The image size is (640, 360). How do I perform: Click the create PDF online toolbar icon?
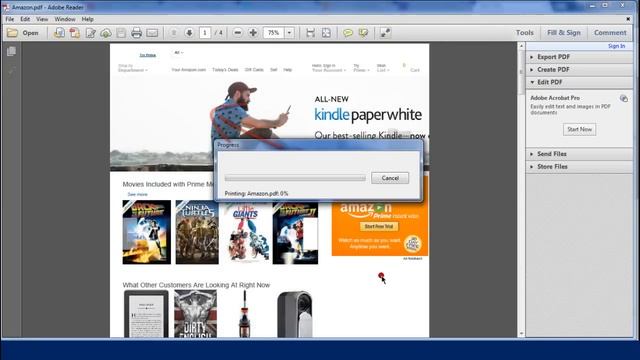tap(75, 33)
